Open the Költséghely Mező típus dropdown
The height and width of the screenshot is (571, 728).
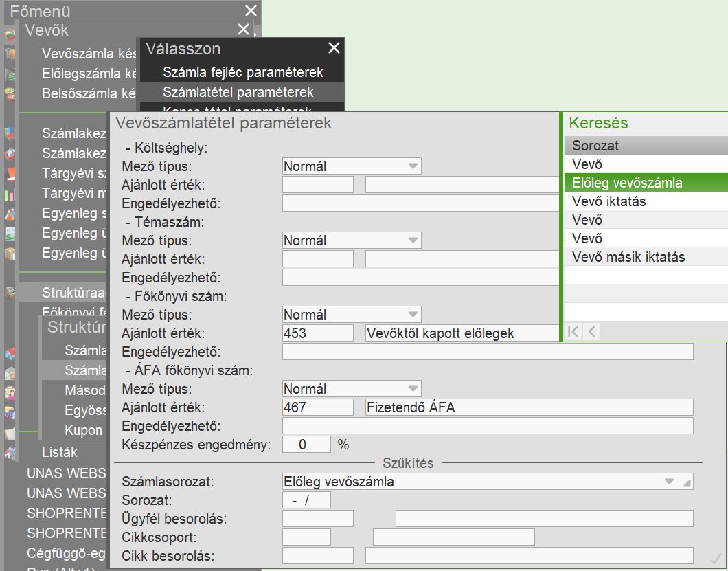[x=413, y=166]
